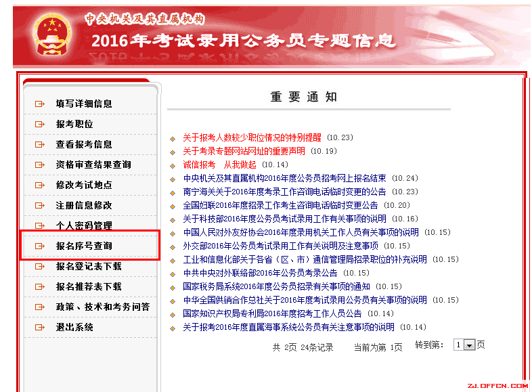Click diamond bullet beside 诚信报考 notice
Image resolution: width=532 pixels, height=392 pixels.
click(173, 165)
